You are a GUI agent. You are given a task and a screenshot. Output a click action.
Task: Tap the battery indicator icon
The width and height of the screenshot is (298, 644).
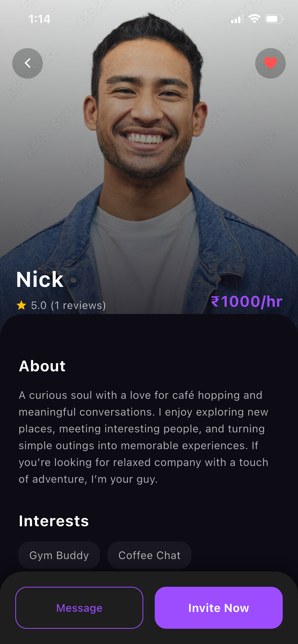point(274,19)
